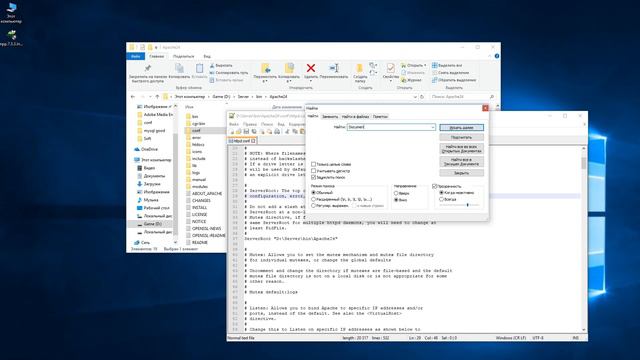Open Этот компьютер desktop icon
Image resolution: width=640 pixels, height=360 pixels.
tap(11, 12)
